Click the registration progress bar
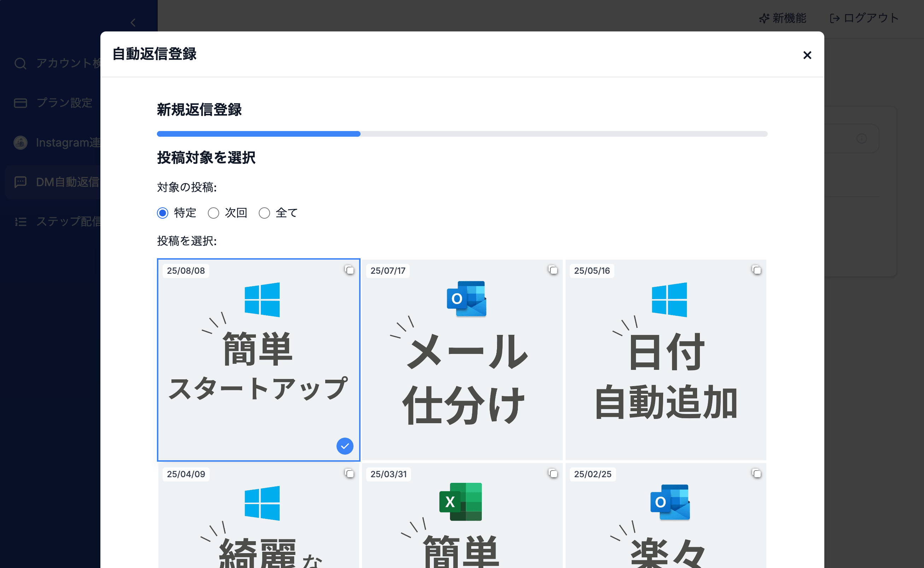The image size is (924, 568). click(462, 134)
